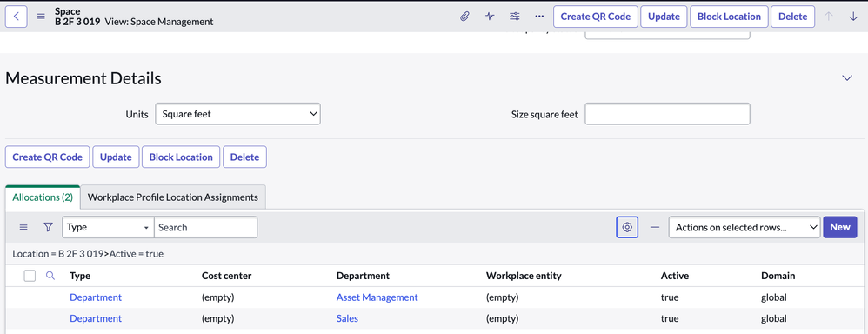Click Domain global in Asset Management row
The height and width of the screenshot is (334, 868).
point(774,297)
